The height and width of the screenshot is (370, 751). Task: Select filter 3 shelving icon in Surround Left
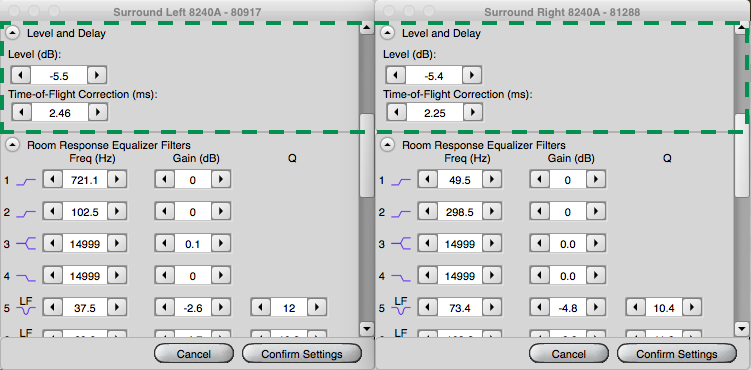26,244
